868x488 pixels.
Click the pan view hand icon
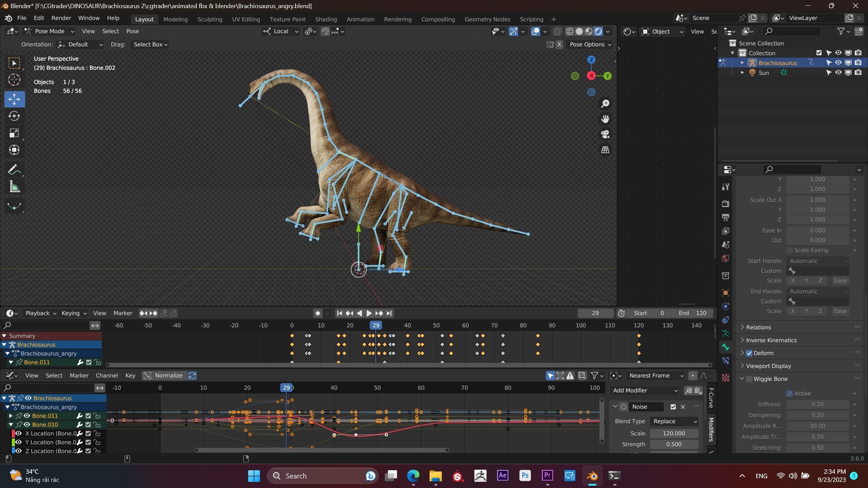pyautogui.click(x=605, y=119)
